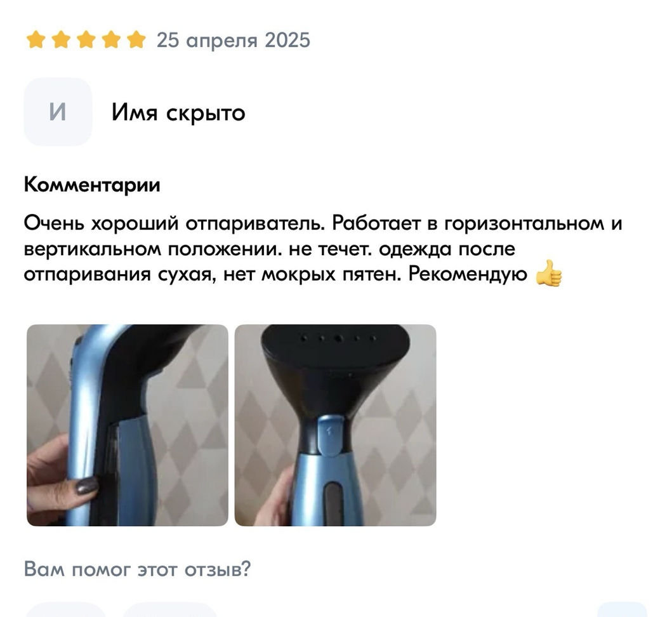Click the blue steam button in second photo
This screenshot has height=617, width=672.
pos(330,434)
